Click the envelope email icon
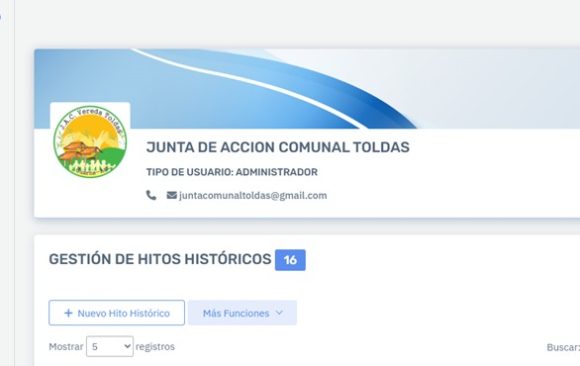 (172, 195)
